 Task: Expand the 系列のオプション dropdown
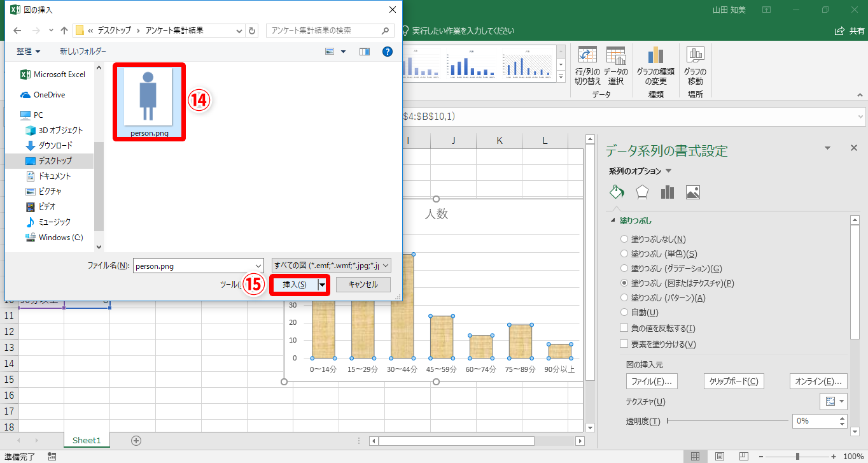669,171
